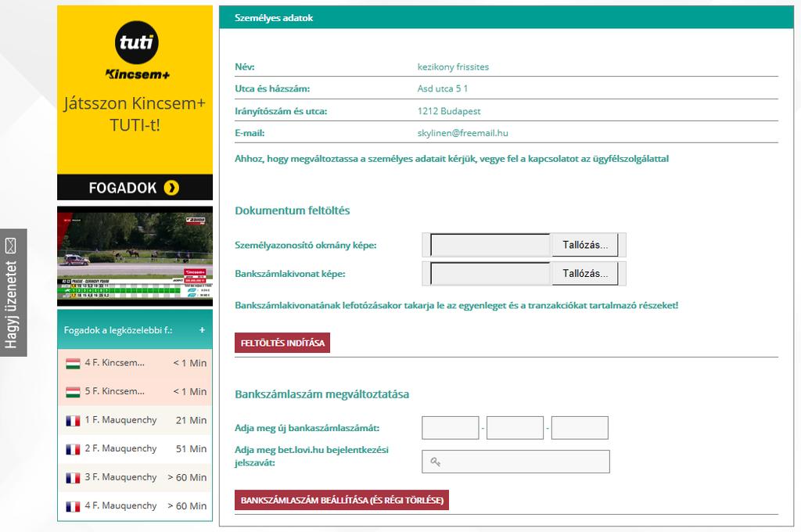
Task: Focus the third bank account number box
Action: 580,428
